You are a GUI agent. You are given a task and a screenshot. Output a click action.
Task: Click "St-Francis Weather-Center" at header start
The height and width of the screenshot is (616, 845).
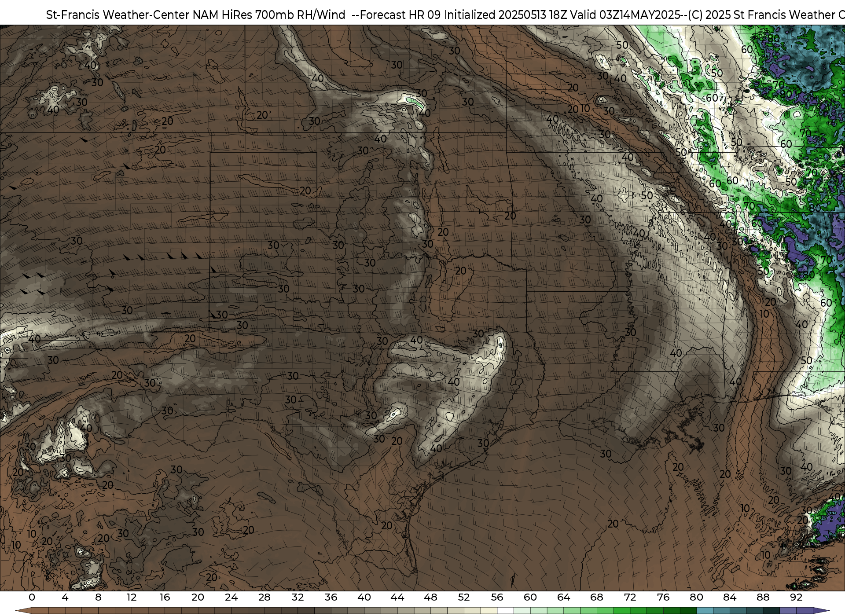click(x=118, y=15)
